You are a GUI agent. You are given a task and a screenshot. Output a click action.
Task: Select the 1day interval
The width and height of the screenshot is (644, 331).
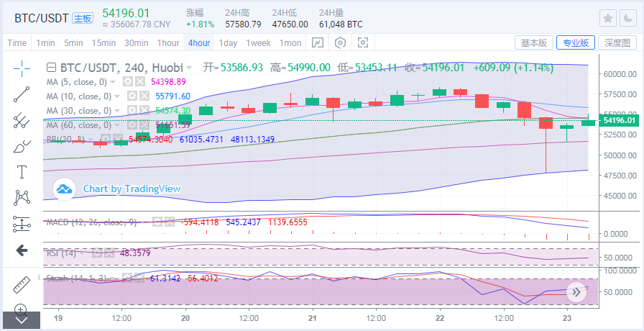(x=228, y=42)
